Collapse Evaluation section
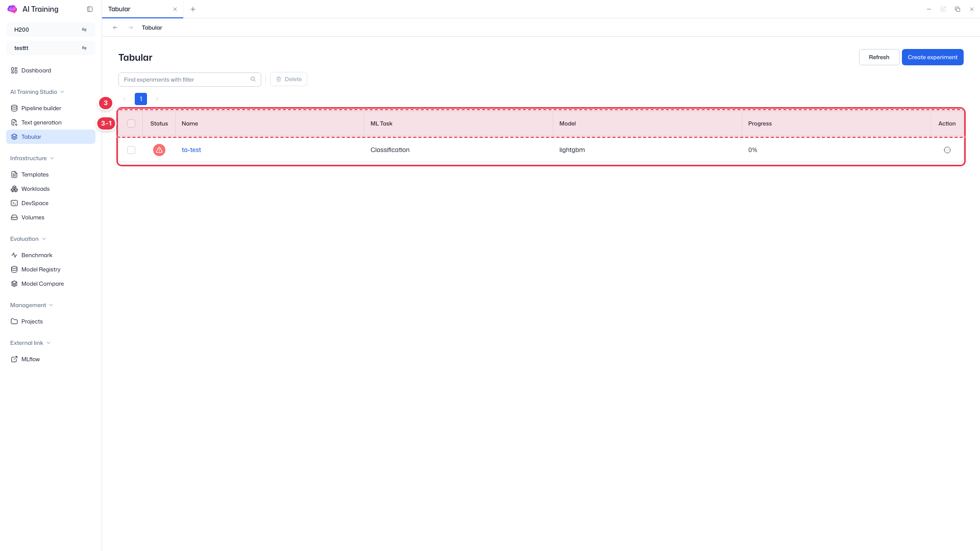 click(28, 239)
